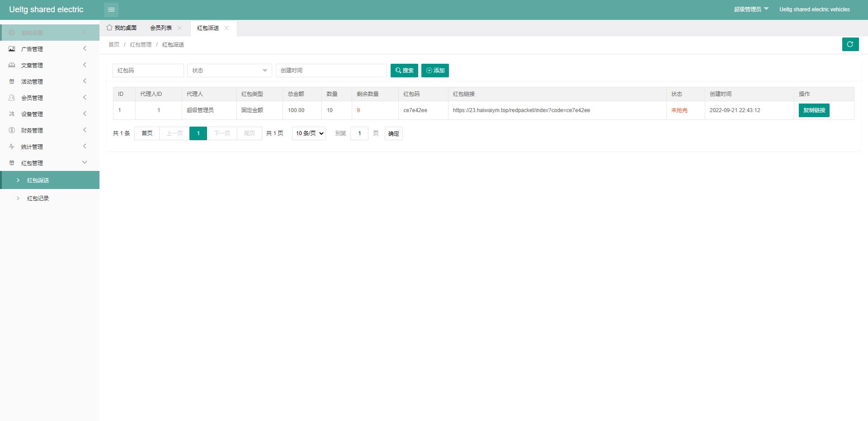
Task: Collapse the 红包管理 submenu chevron
Action: pyautogui.click(x=84, y=162)
